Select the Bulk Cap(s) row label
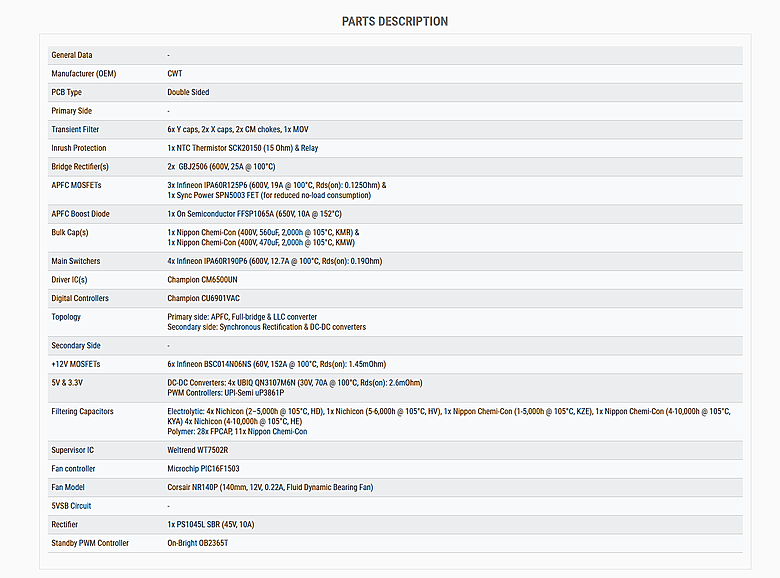The height and width of the screenshot is (578, 780). pos(70,232)
